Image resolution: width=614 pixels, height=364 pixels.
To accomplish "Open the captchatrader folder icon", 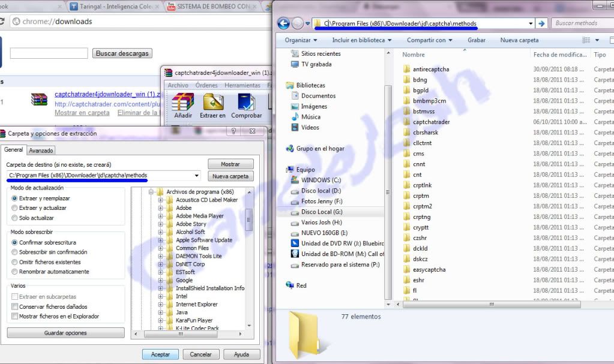I will [406, 122].
